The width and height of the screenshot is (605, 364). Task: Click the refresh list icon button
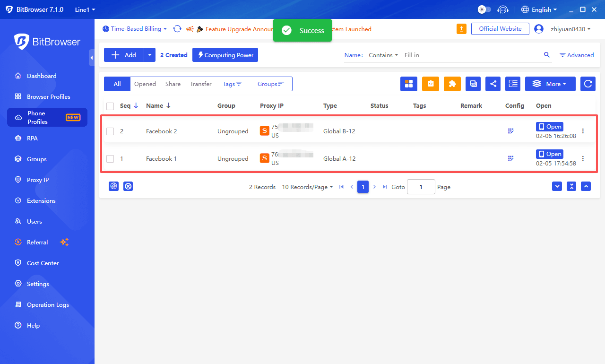point(588,84)
